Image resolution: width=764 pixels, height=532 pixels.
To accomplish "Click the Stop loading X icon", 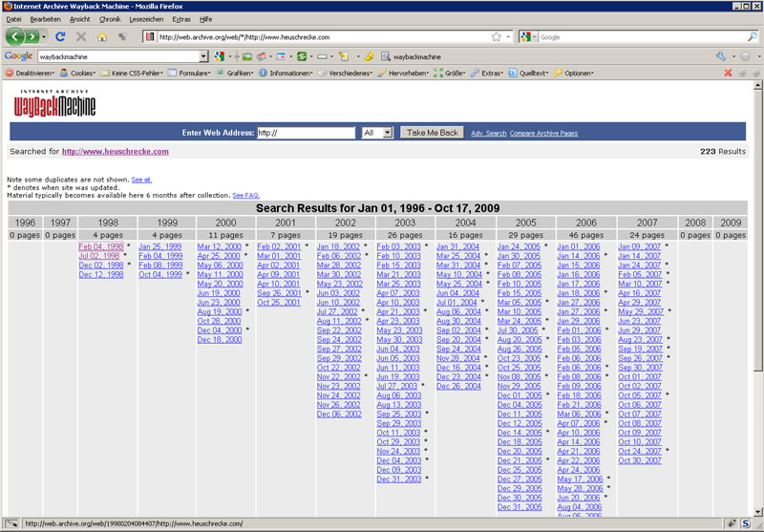I will click(81, 36).
